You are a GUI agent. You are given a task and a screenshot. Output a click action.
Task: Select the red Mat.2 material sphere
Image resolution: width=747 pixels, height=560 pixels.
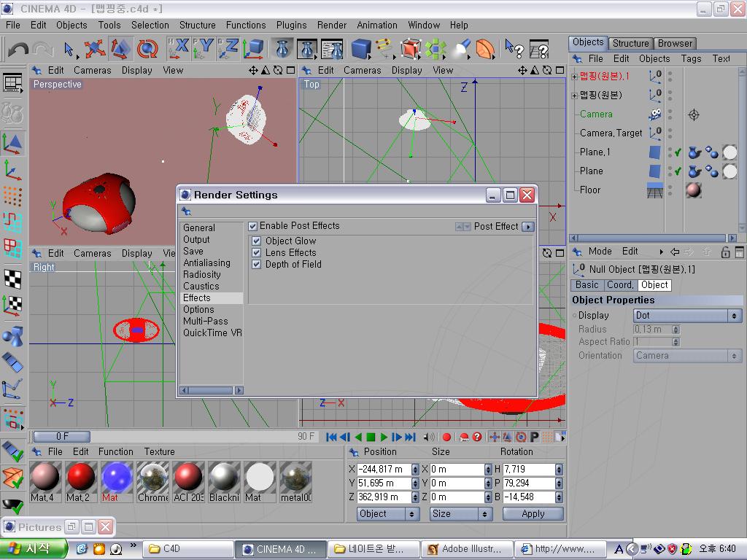81,476
